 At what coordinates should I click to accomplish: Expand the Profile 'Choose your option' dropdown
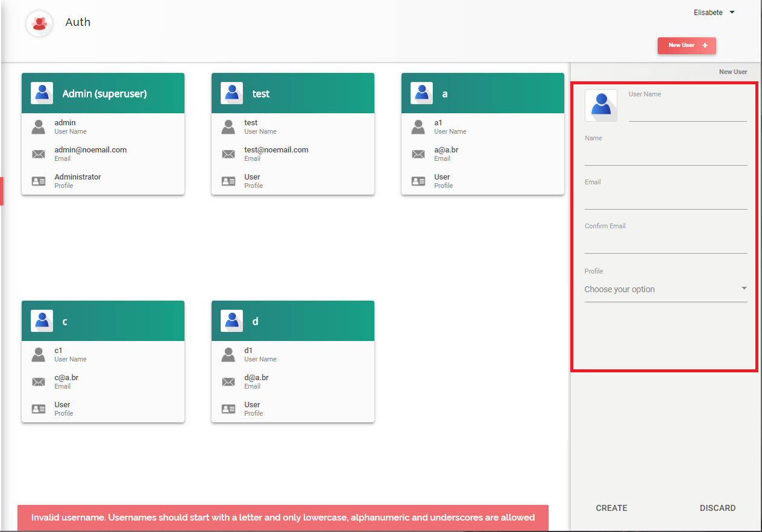tap(666, 289)
